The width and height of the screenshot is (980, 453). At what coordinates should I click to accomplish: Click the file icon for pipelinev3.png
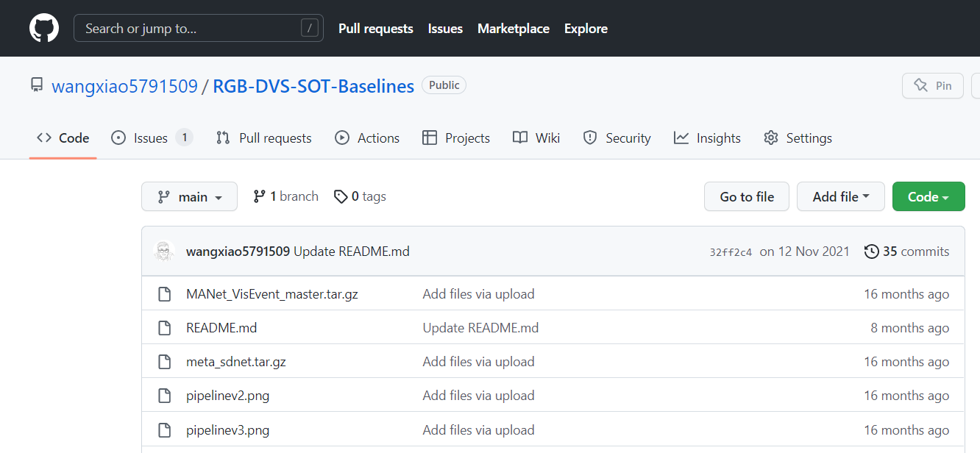[166, 430]
